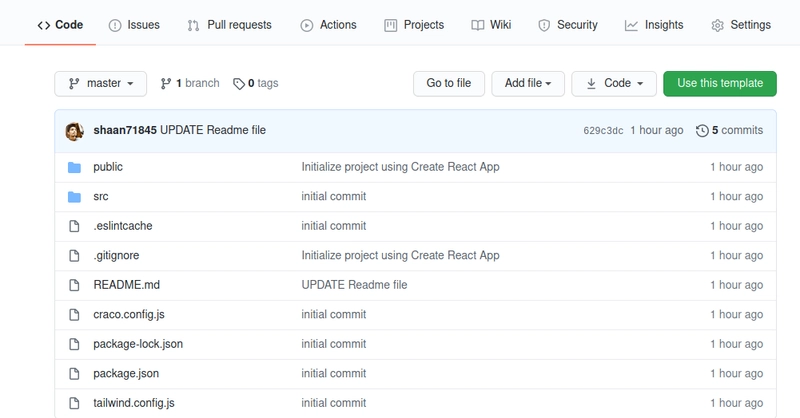Open initial commit link for .eslintcache

(334, 226)
